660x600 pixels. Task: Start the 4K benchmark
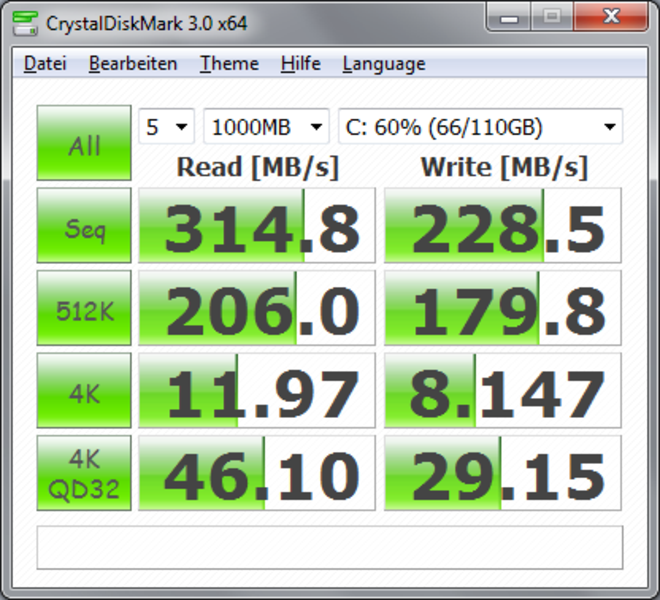click(x=84, y=390)
